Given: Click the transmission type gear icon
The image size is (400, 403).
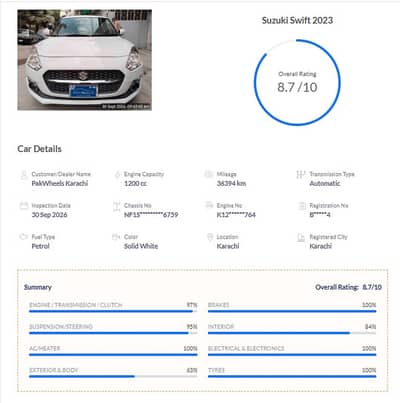Looking at the screenshot, I should (x=301, y=175).
